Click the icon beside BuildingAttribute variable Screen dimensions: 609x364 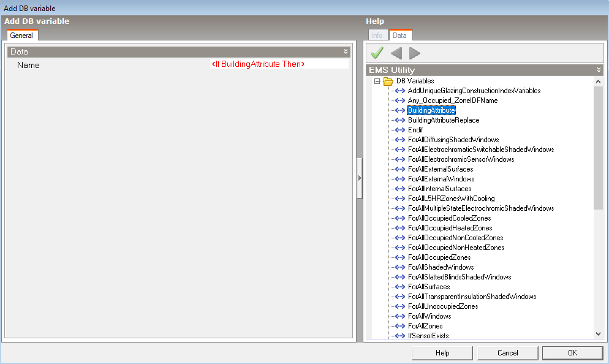401,110
